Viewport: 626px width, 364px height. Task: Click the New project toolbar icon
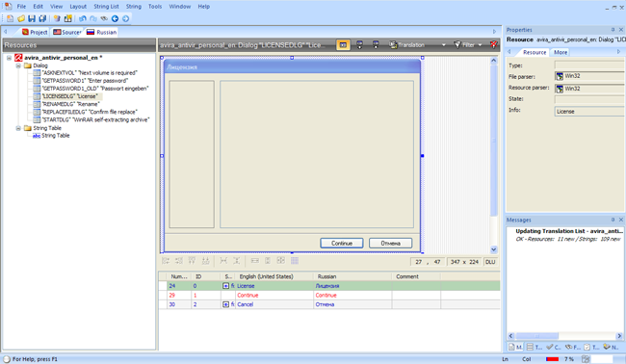[x=10, y=18]
